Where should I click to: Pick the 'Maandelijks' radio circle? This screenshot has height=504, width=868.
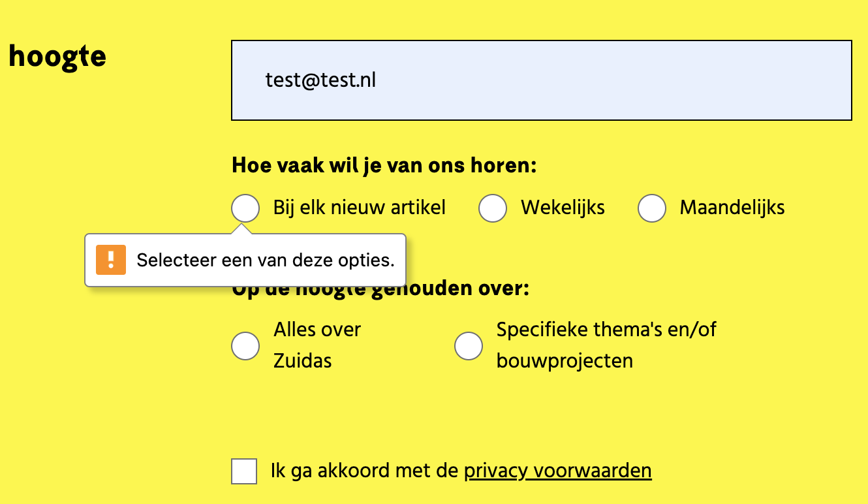coord(652,208)
